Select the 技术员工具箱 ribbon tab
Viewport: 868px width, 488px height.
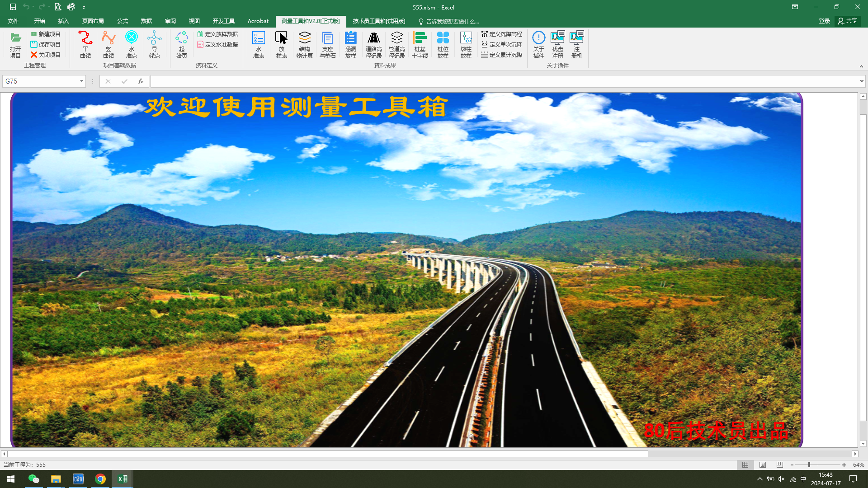pyautogui.click(x=379, y=21)
